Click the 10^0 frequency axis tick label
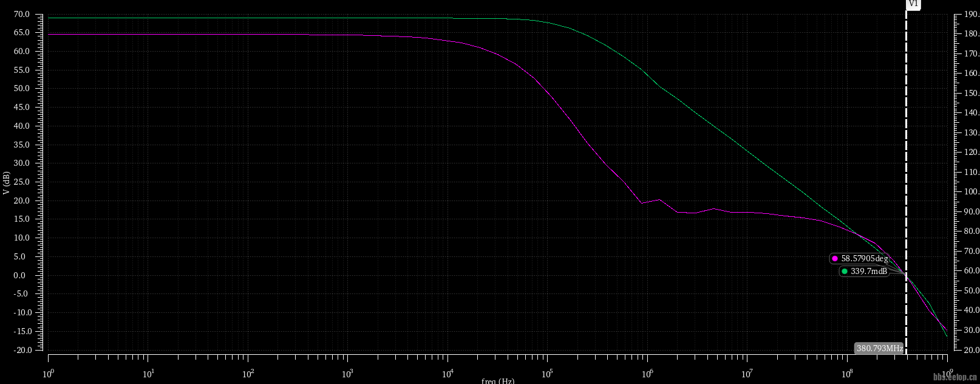Viewport: 980px width, 384px height. [48, 373]
